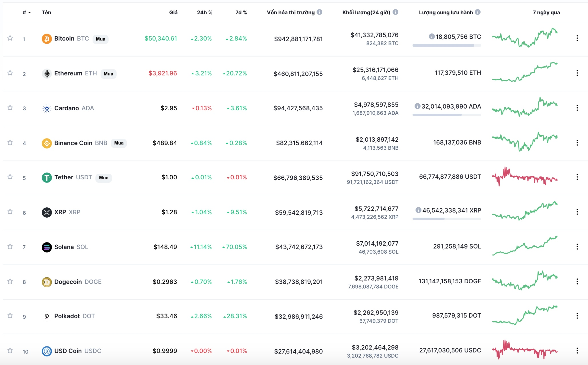Sort the table by the # rank column
588x365 pixels.
click(x=27, y=13)
